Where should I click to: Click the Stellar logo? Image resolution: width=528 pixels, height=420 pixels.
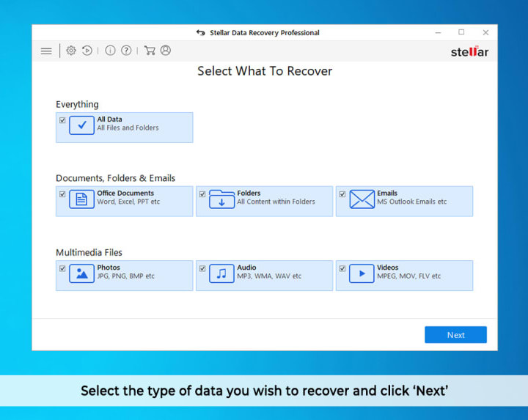pos(469,51)
